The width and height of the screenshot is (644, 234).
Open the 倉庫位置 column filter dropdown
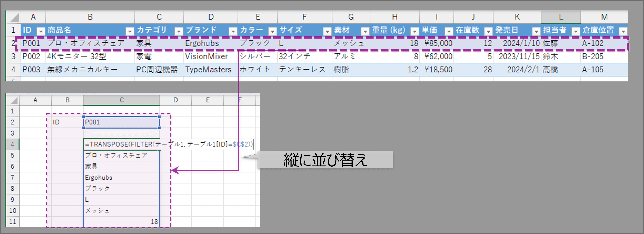tap(623, 31)
